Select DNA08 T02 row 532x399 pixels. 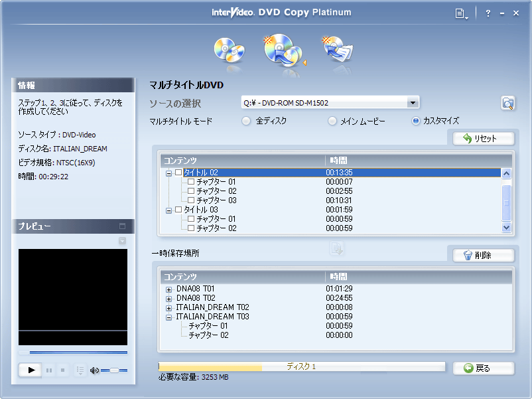tap(196, 298)
